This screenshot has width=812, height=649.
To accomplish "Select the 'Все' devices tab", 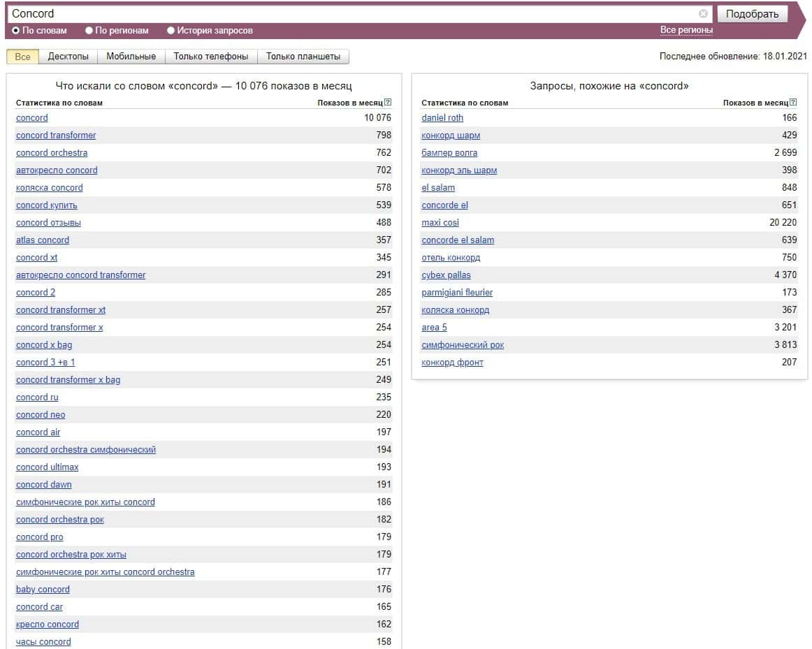I will tap(22, 57).
